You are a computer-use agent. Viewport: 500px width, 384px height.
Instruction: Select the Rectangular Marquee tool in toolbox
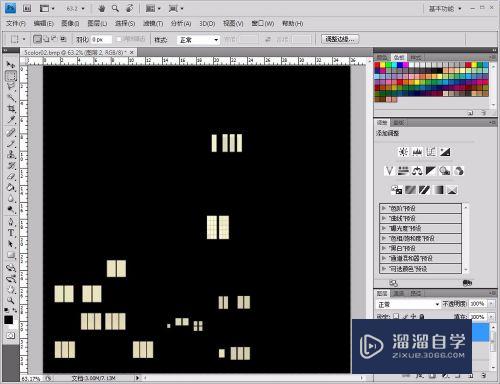[x=11, y=76]
